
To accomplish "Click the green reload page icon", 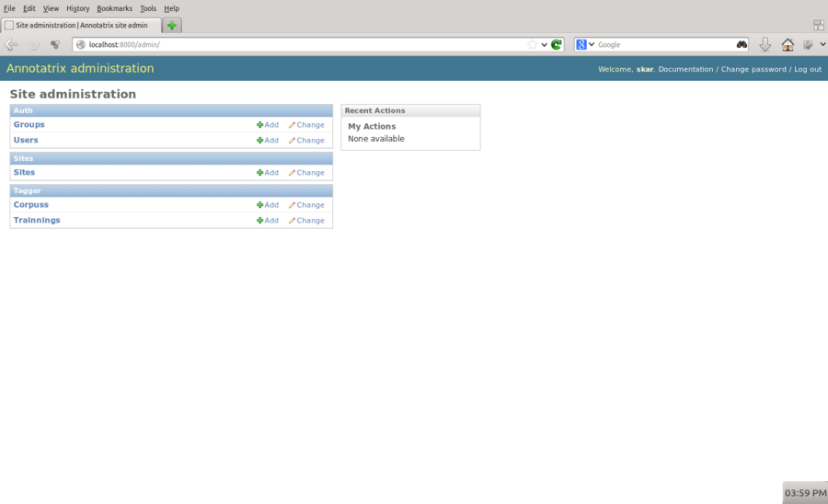I will (x=557, y=44).
